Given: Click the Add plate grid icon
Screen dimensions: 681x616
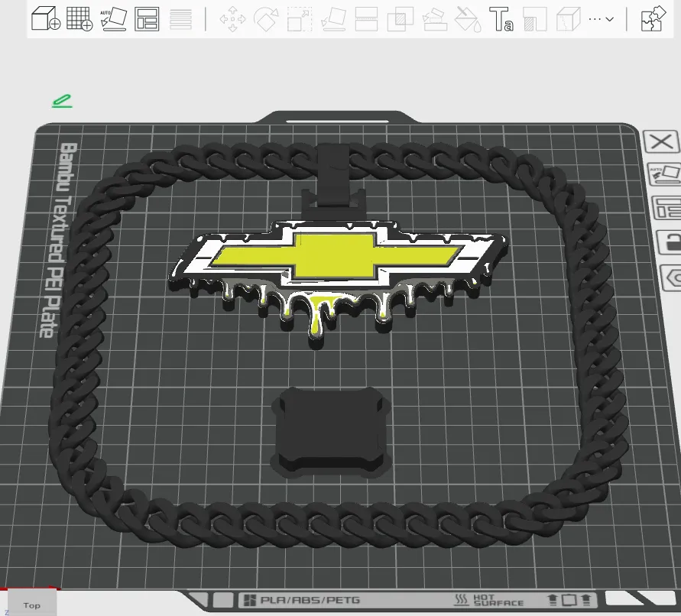Looking at the screenshot, I should [x=79, y=18].
